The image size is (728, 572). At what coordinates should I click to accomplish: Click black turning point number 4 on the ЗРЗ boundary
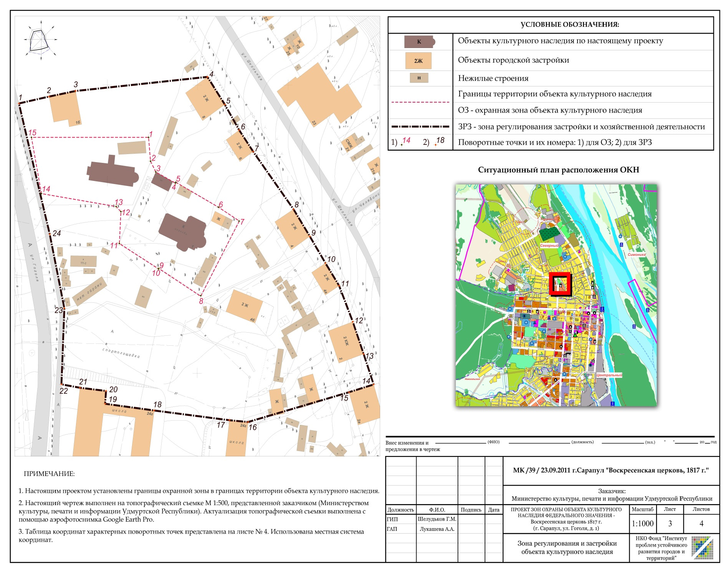click(x=211, y=75)
